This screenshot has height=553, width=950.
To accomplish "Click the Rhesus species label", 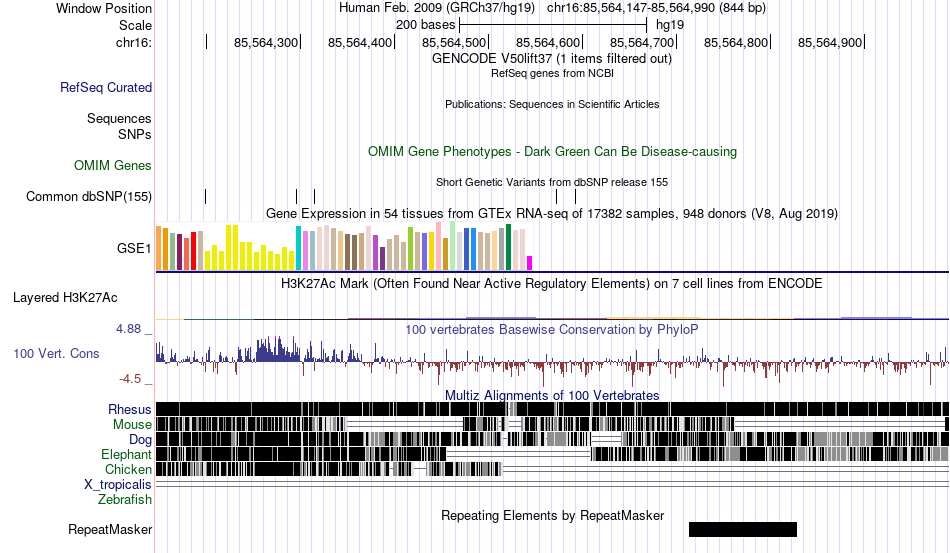I will click(130, 409).
